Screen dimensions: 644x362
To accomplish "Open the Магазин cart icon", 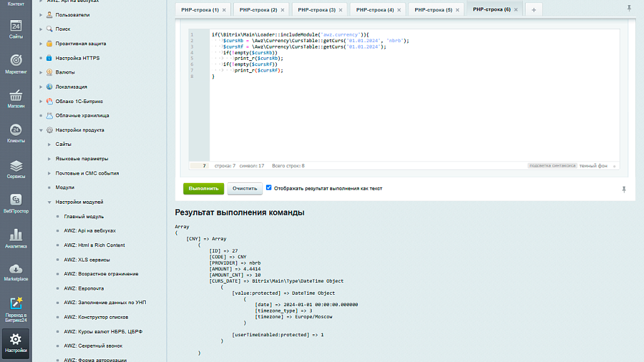I will pos(16,96).
